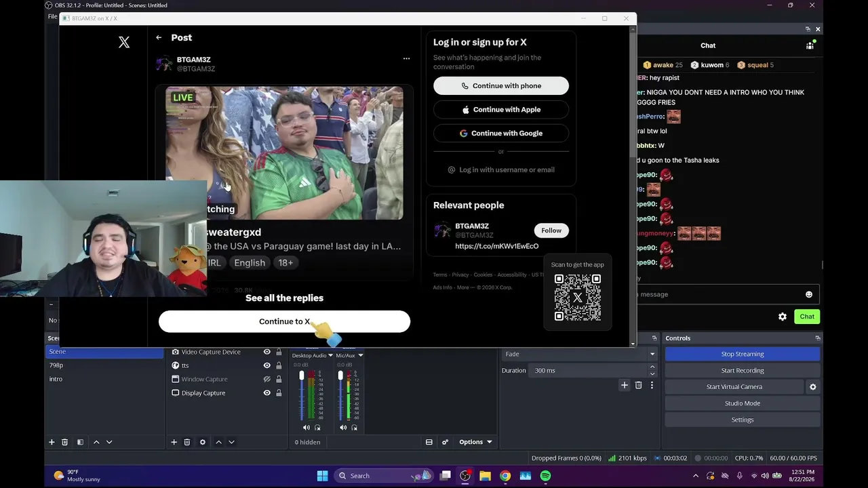
Task: Open the X logo home link
Action: pos(124,42)
